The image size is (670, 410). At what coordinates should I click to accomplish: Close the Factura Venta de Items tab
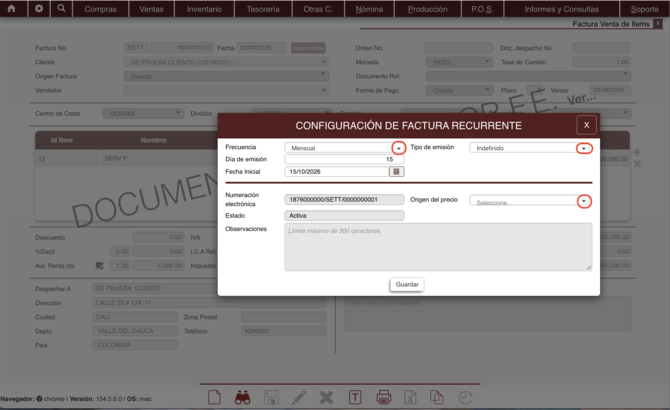pos(658,24)
